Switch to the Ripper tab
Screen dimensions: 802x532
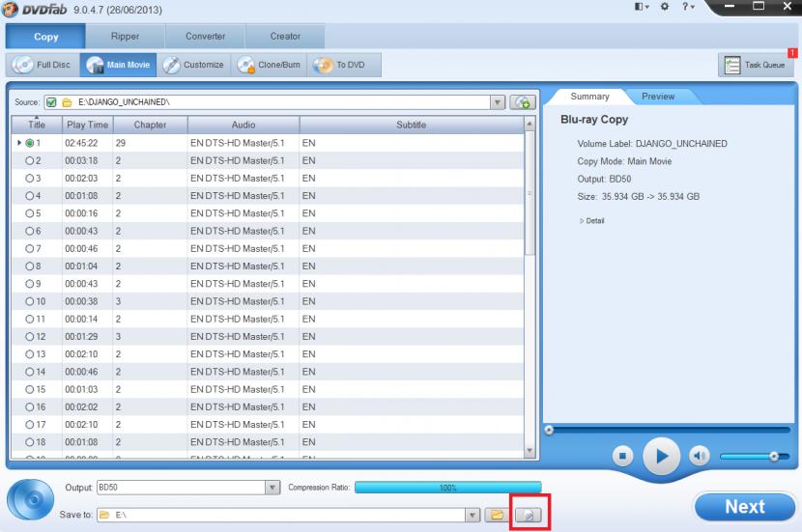tap(125, 37)
